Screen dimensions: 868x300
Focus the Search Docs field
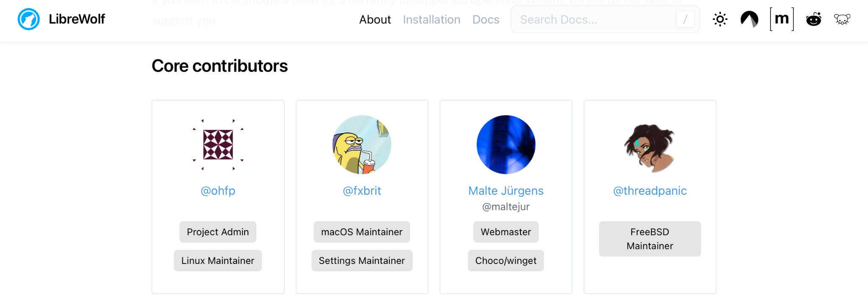[x=605, y=20]
